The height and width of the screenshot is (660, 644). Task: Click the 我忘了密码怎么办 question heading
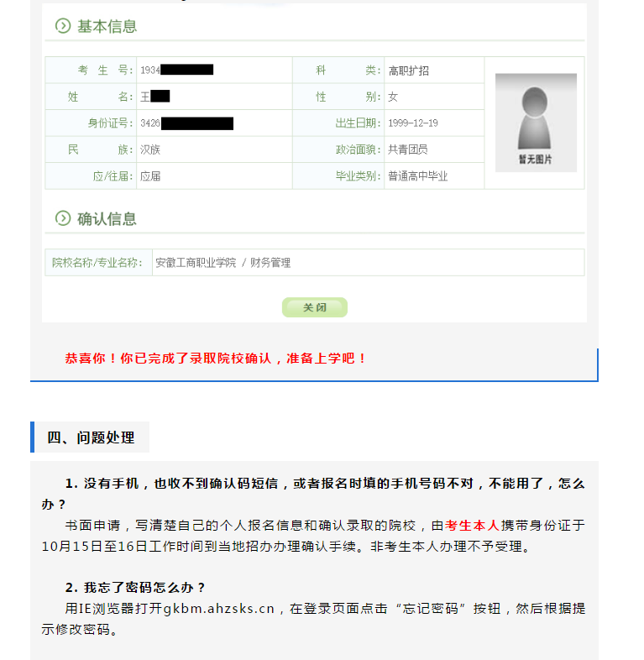(x=135, y=587)
